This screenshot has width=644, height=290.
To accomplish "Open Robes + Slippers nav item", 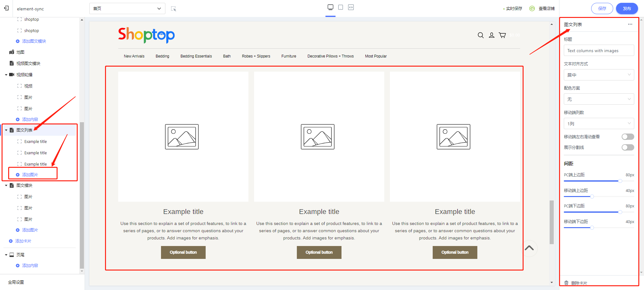I will [256, 56].
